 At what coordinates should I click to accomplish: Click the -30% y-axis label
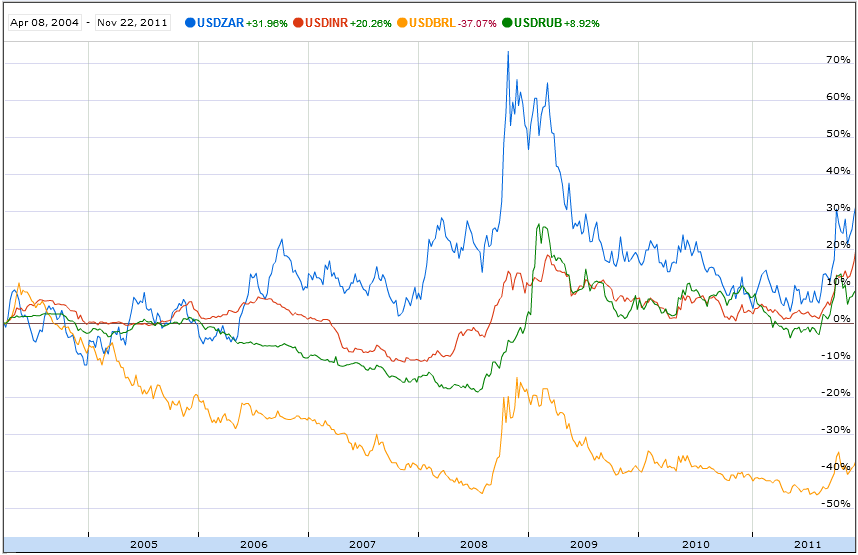[x=836, y=430]
